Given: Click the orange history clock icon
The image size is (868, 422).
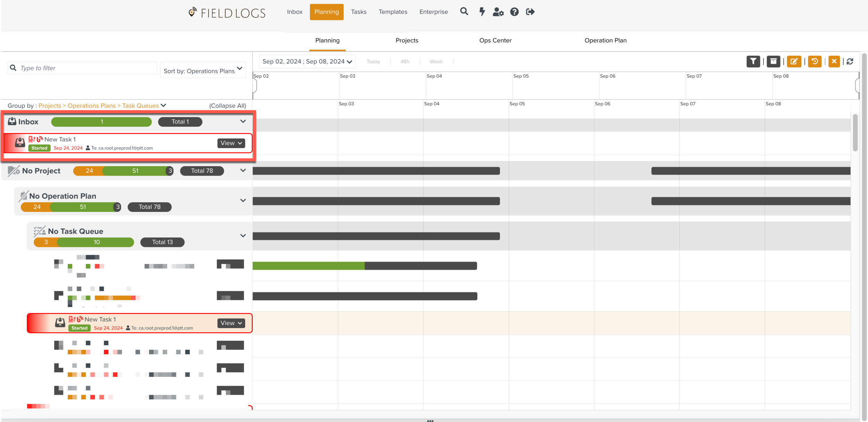Looking at the screenshot, I should click(x=815, y=61).
